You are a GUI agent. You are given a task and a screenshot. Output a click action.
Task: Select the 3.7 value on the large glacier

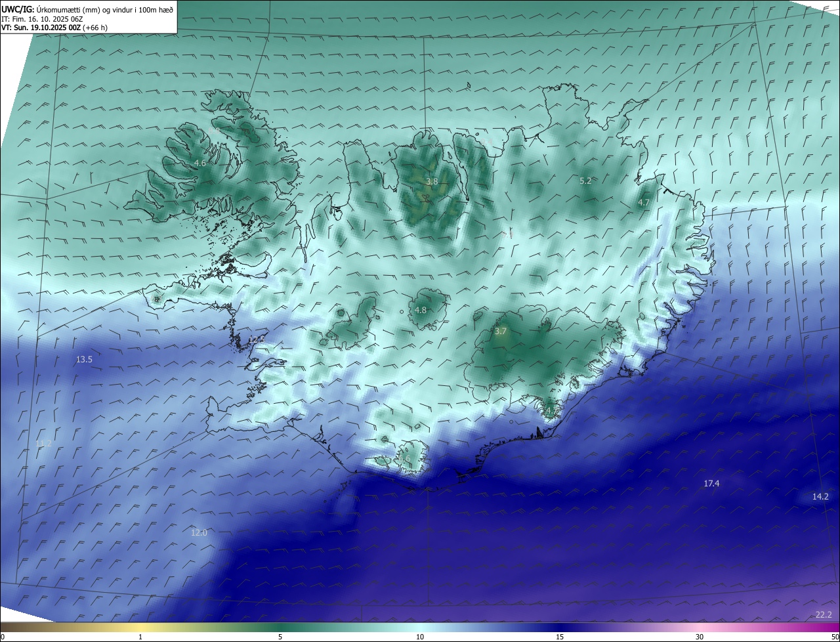pyautogui.click(x=501, y=332)
